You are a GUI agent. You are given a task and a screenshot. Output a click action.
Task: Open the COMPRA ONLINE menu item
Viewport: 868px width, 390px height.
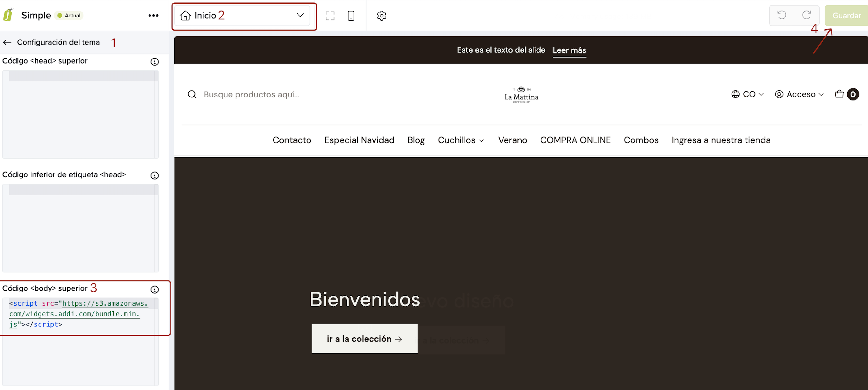tap(575, 140)
